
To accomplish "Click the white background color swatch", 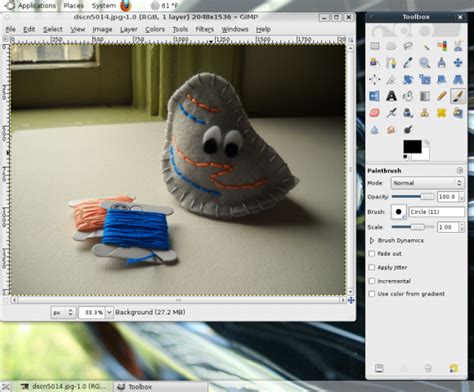I will pos(423,155).
